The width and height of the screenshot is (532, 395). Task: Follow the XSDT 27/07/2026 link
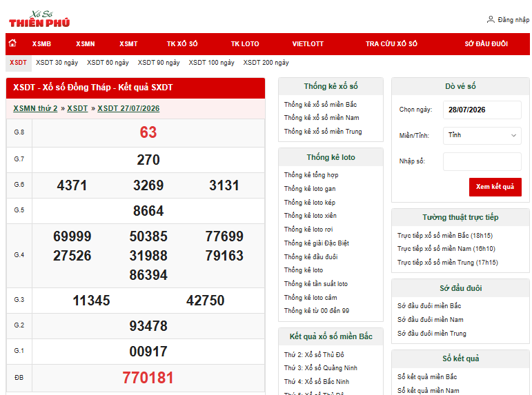pos(128,108)
